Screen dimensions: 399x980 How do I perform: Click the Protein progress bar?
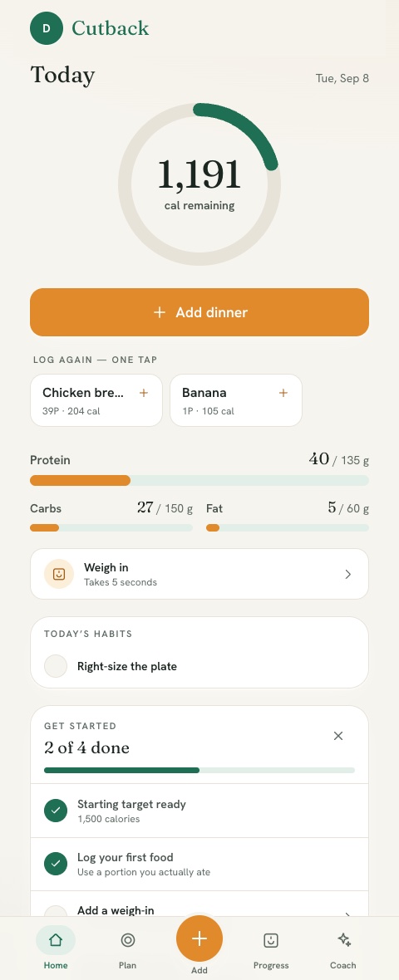point(199,481)
